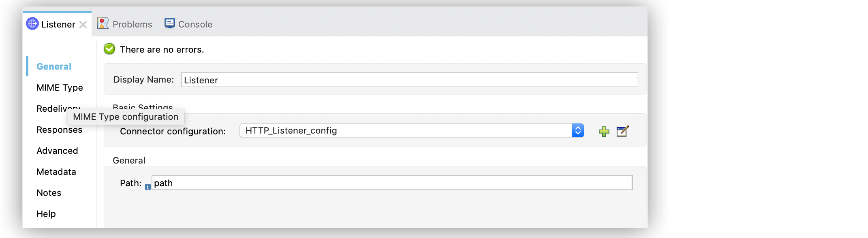
Task: Open the Connector configuration dropdown
Action: point(405,130)
